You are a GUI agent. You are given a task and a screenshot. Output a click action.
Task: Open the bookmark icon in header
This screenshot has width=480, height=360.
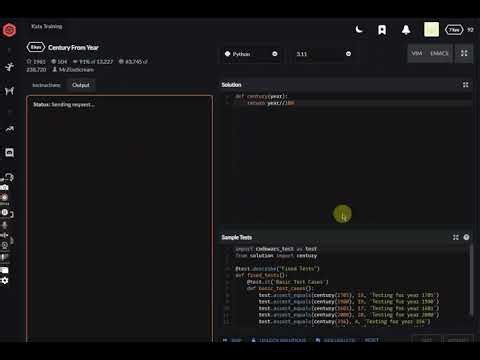[382, 30]
